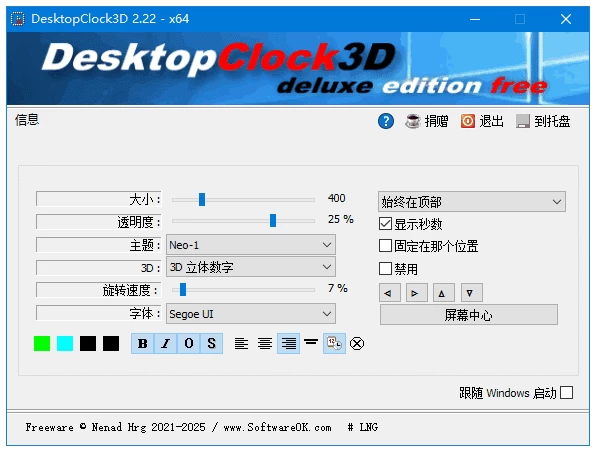Click the 旋转速度 rotation speed slider handle
Screen dimensions: 595x451
(x=183, y=289)
